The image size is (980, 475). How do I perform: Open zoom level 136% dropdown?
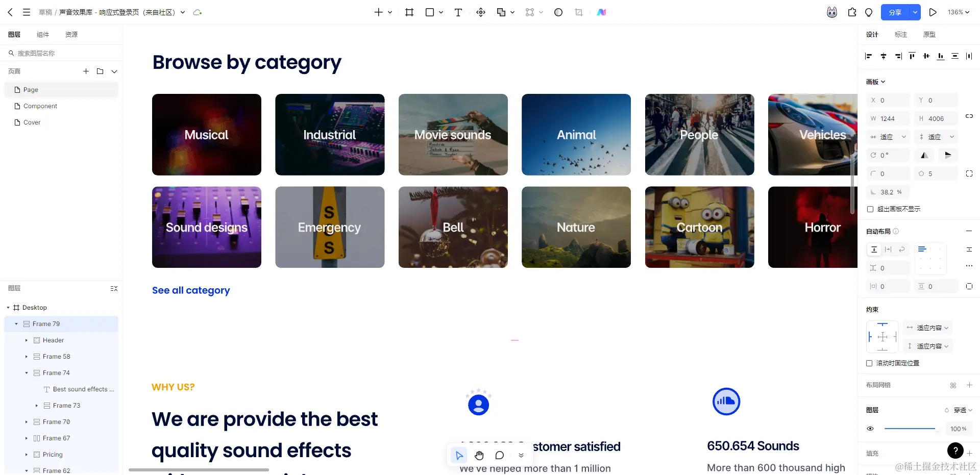click(959, 12)
